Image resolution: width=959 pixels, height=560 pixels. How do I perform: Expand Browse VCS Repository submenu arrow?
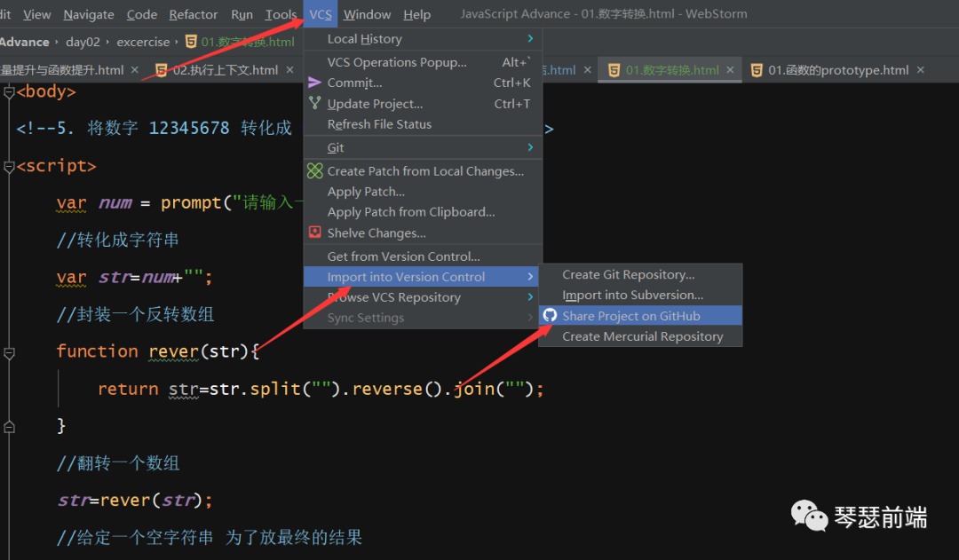coord(530,297)
